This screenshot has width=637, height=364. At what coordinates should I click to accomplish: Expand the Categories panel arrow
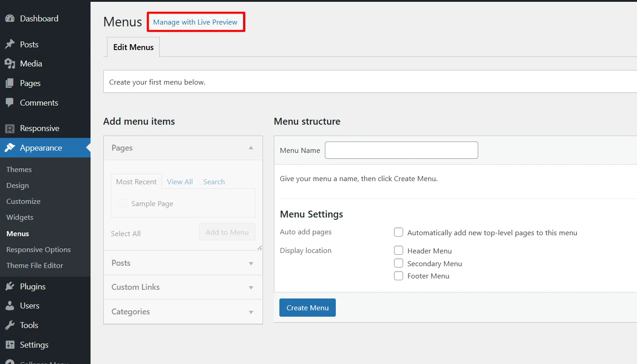click(251, 312)
